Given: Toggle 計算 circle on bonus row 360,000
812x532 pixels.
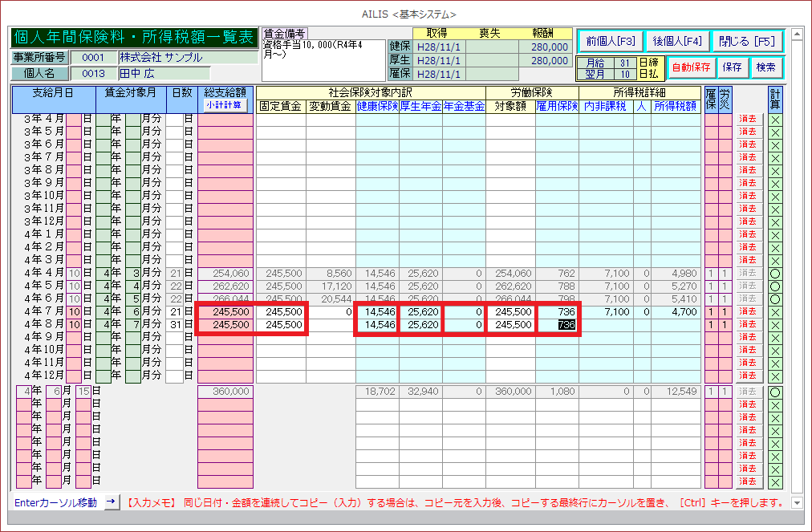Looking at the screenshot, I should point(775,392).
